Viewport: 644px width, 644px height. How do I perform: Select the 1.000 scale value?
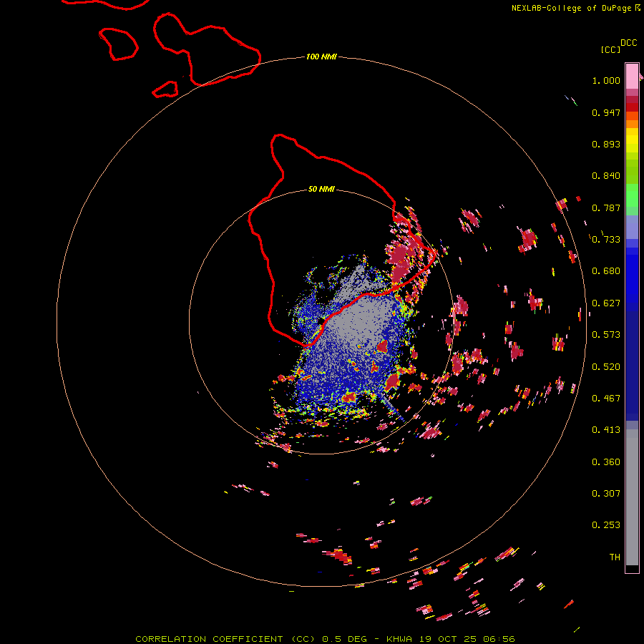pyautogui.click(x=606, y=80)
